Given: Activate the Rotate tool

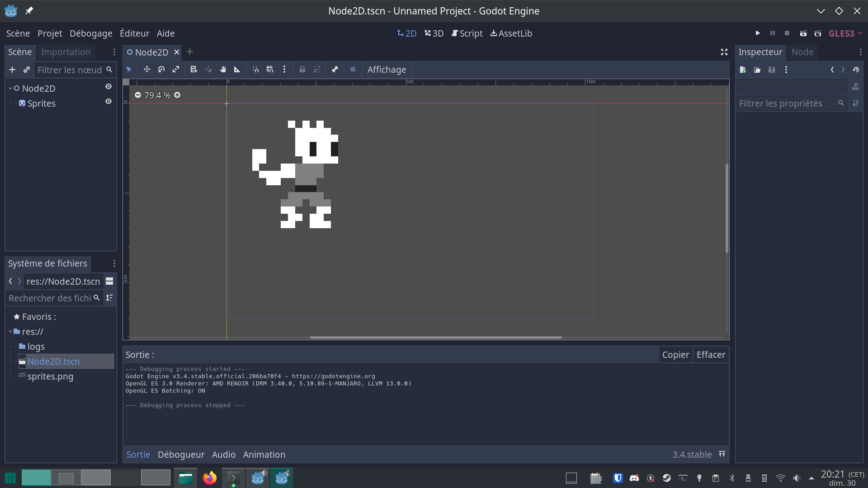Looking at the screenshot, I should pos(161,70).
